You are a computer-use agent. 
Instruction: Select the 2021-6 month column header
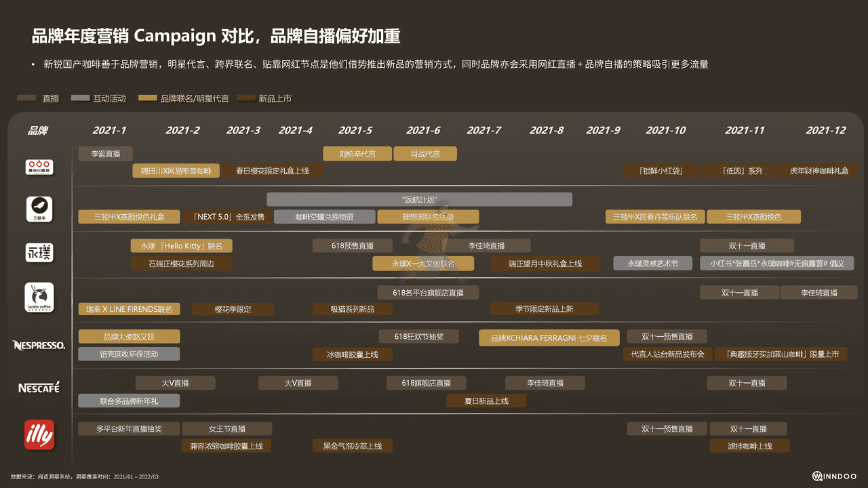[423, 130]
